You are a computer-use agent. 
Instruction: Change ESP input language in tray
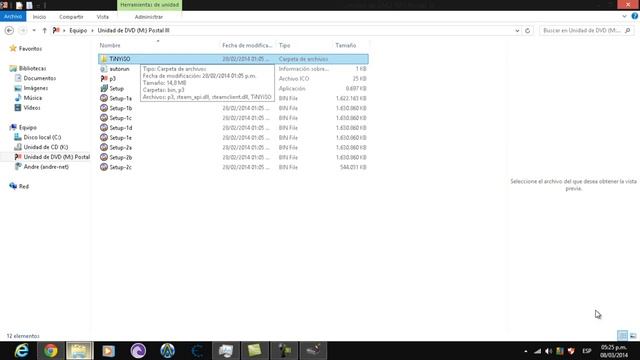click(587, 351)
